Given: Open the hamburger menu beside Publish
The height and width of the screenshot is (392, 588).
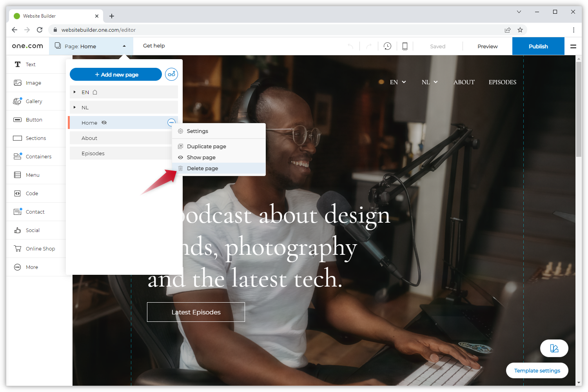Looking at the screenshot, I should (573, 46).
